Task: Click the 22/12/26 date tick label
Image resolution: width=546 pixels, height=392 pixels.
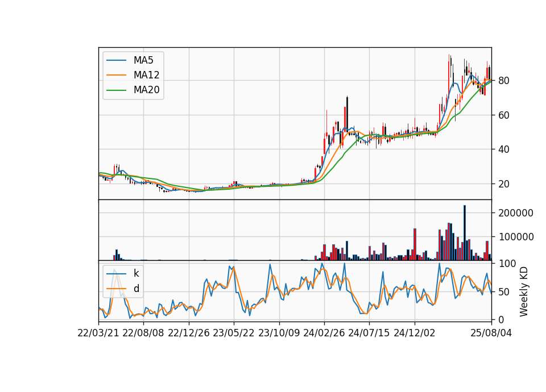Action: click(x=189, y=333)
